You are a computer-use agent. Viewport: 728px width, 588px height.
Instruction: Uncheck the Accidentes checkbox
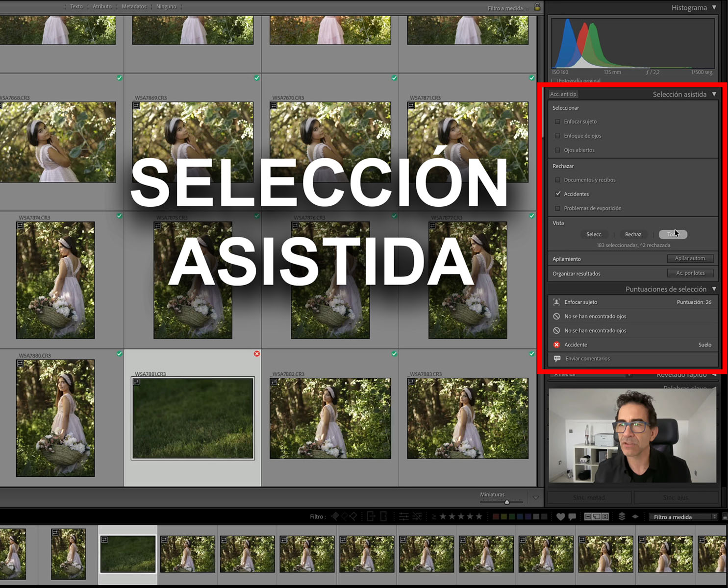click(558, 194)
